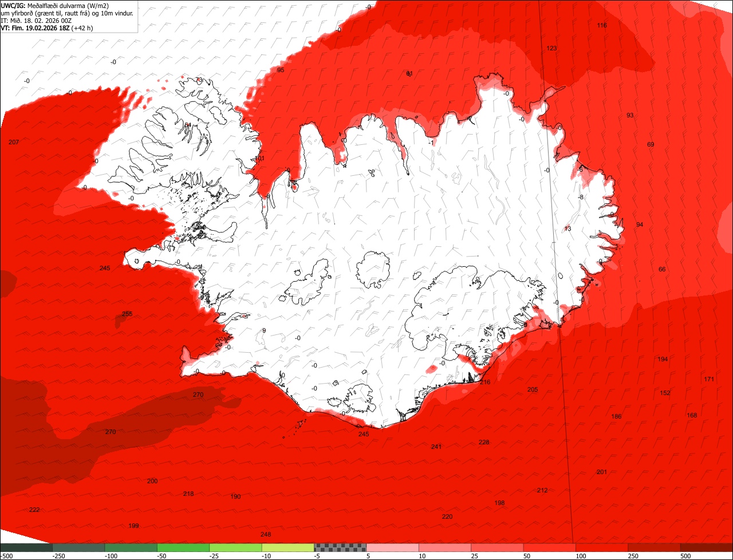Viewport: 733px width, 560px height.
Task: Click the yellow-green swatch between -10 and -5
Action: (x=288, y=547)
